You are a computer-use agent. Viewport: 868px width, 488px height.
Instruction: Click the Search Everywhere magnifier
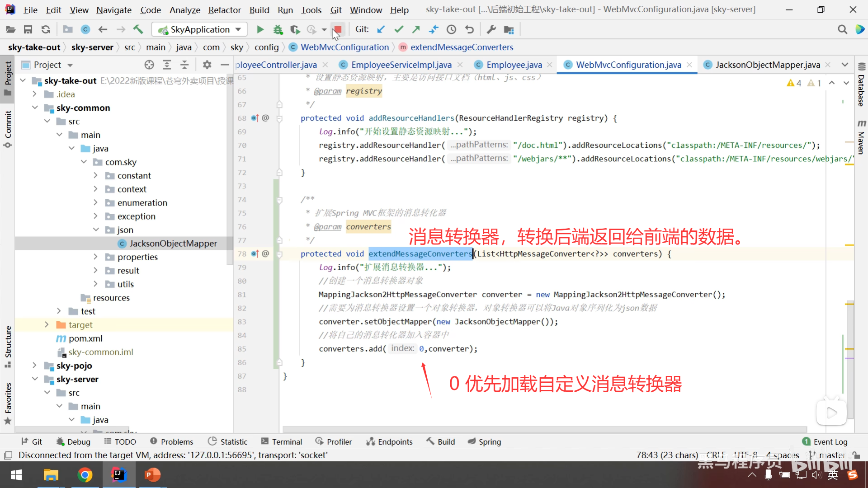pyautogui.click(x=842, y=30)
